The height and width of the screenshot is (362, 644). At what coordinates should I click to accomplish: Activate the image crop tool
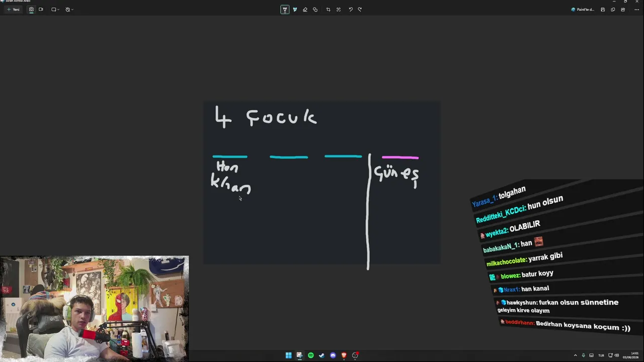(328, 10)
